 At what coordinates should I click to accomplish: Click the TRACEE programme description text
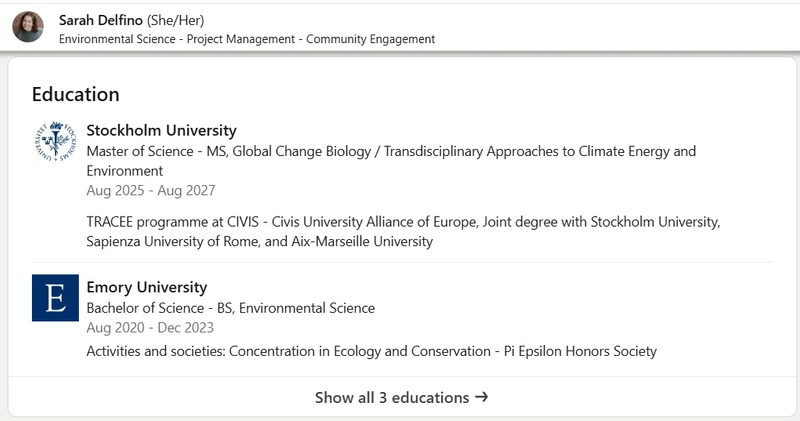(403, 231)
